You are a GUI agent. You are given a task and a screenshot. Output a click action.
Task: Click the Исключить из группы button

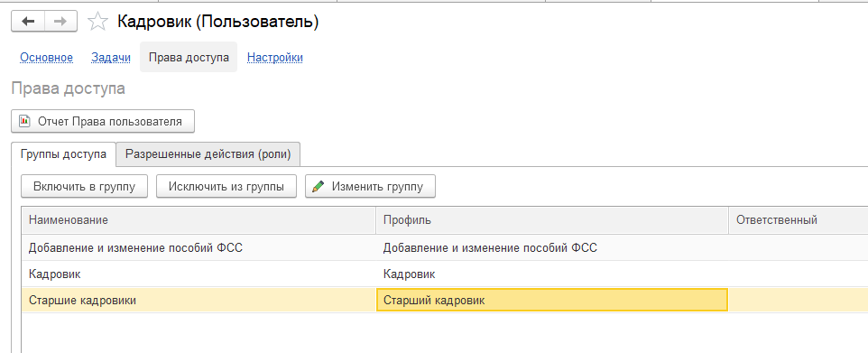click(x=226, y=187)
